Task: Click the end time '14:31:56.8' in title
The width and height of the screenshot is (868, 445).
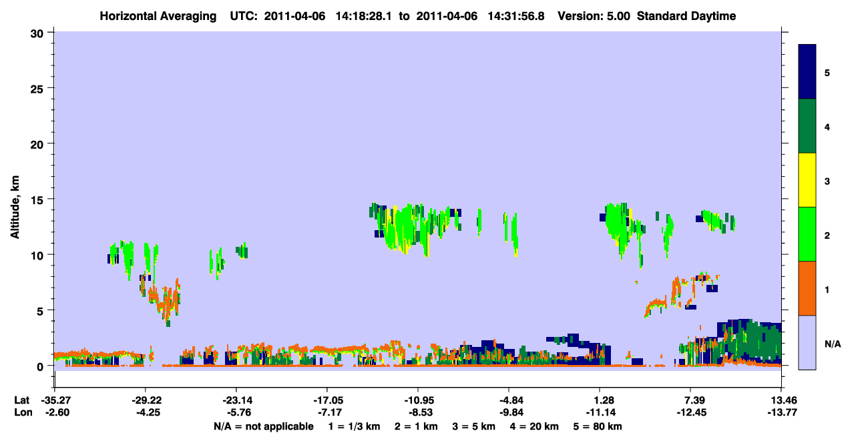Action: point(517,16)
